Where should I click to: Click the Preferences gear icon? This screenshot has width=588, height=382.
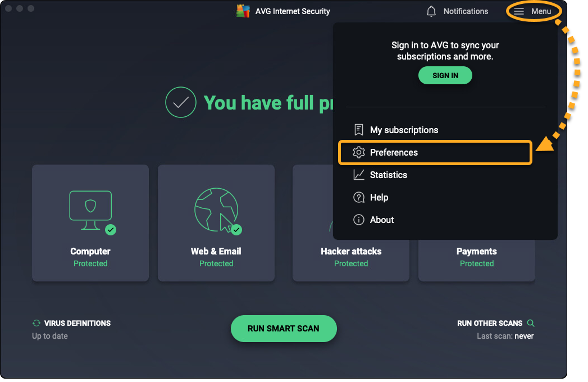tap(358, 152)
